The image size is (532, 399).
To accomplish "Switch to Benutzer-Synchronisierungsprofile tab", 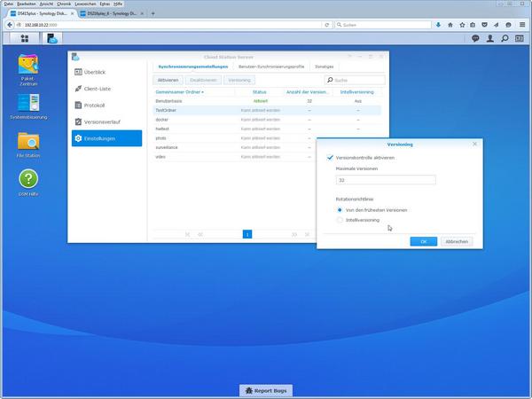I will click(271, 66).
